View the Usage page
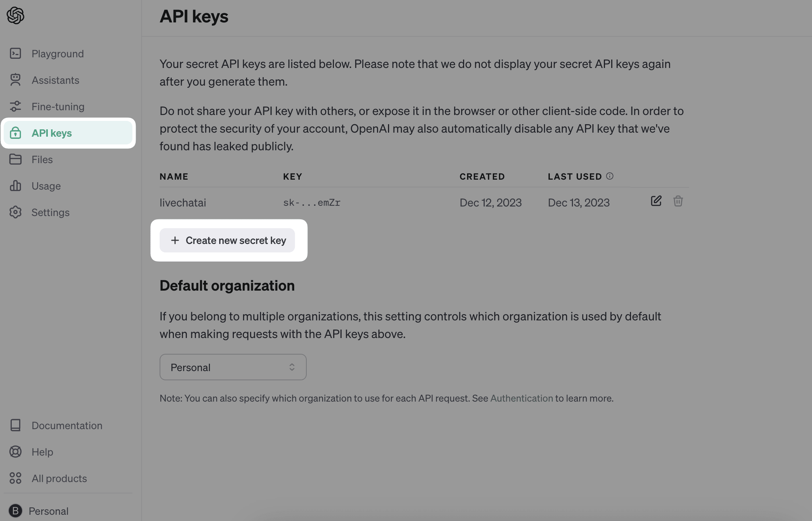This screenshot has width=812, height=521. (68, 186)
